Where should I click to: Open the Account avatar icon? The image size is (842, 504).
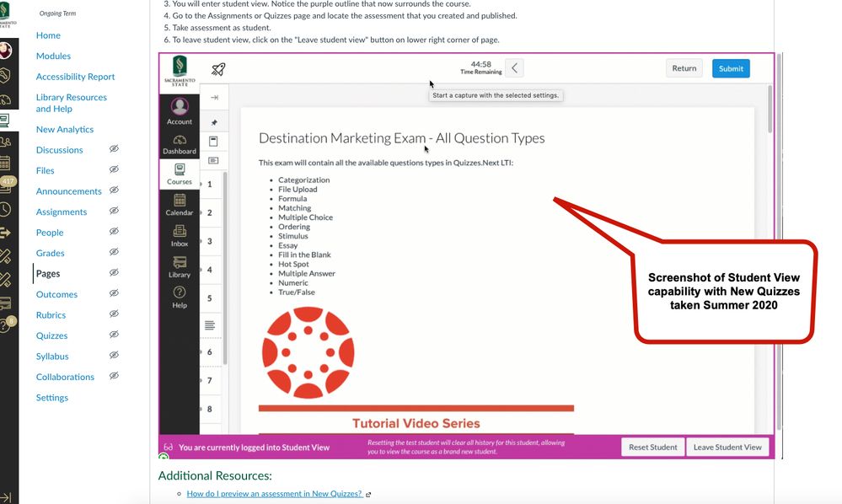[x=179, y=110]
